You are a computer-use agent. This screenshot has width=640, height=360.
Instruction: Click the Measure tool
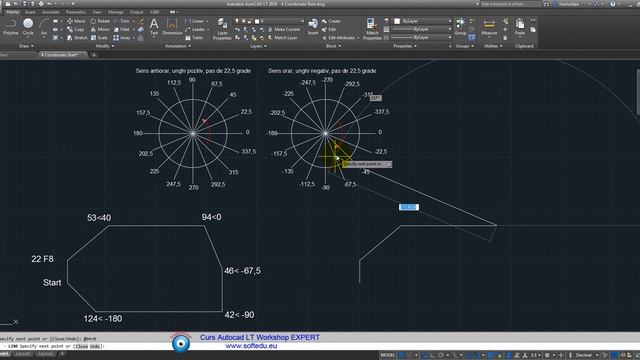[489, 27]
